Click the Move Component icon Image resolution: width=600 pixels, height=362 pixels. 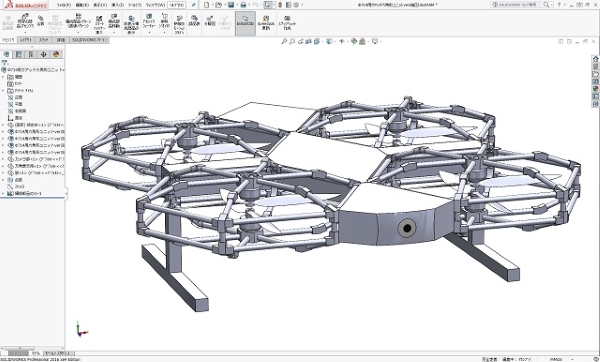click(x=114, y=17)
